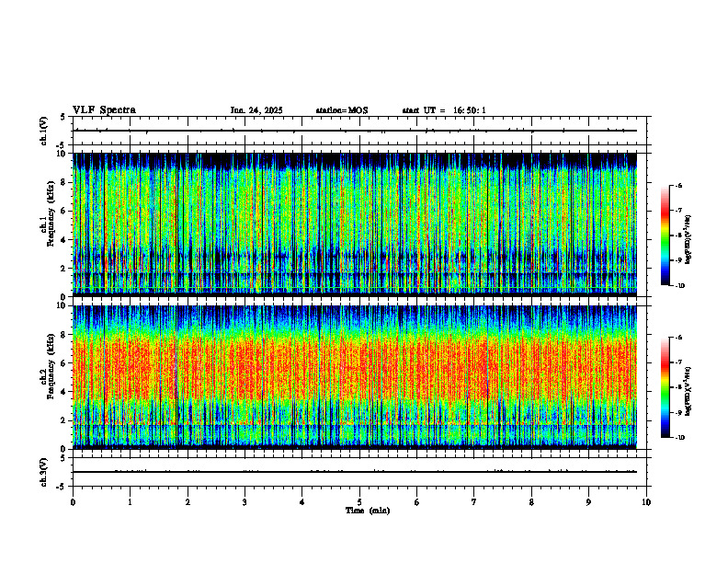Click time-axis tick label "3" at bottom
Screen dimensions: 728x563
pyautogui.click(x=245, y=502)
